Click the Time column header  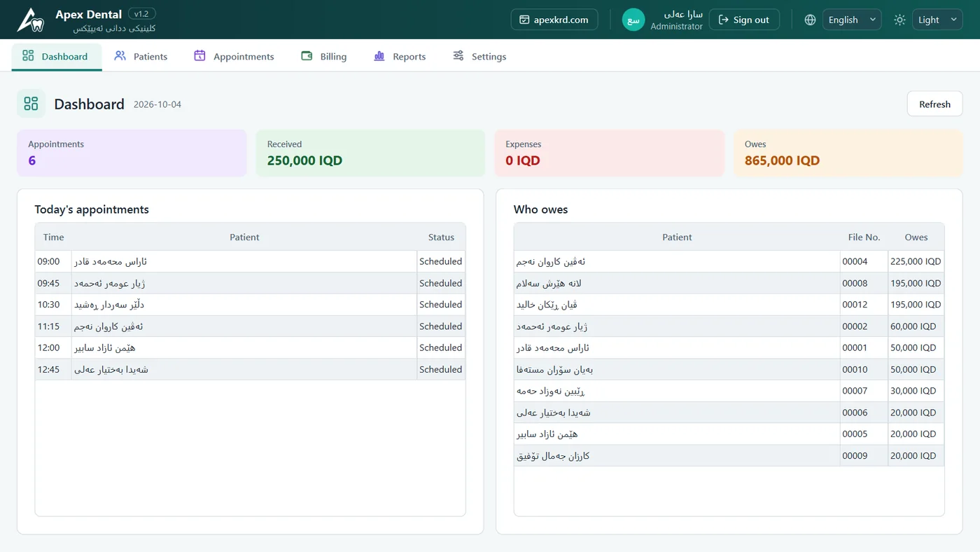(53, 237)
